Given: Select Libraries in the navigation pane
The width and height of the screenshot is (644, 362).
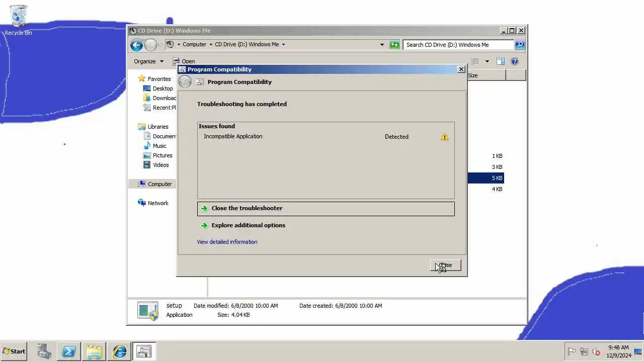Looking at the screenshot, I should (x=153, y=127).
